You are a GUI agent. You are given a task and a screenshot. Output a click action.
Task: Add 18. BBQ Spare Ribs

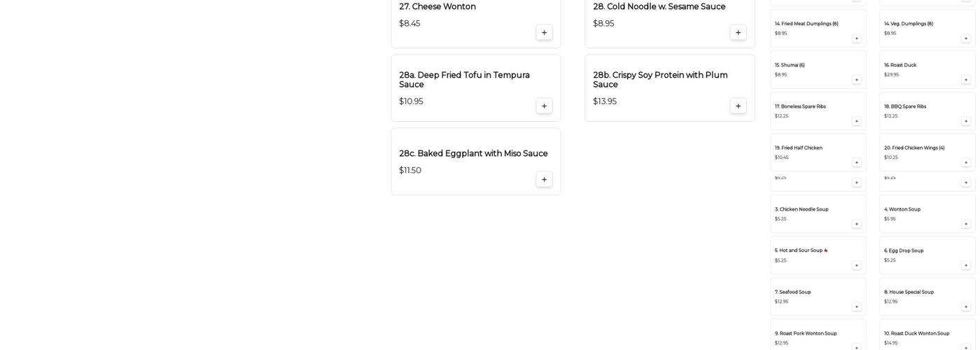pos(966,121)
